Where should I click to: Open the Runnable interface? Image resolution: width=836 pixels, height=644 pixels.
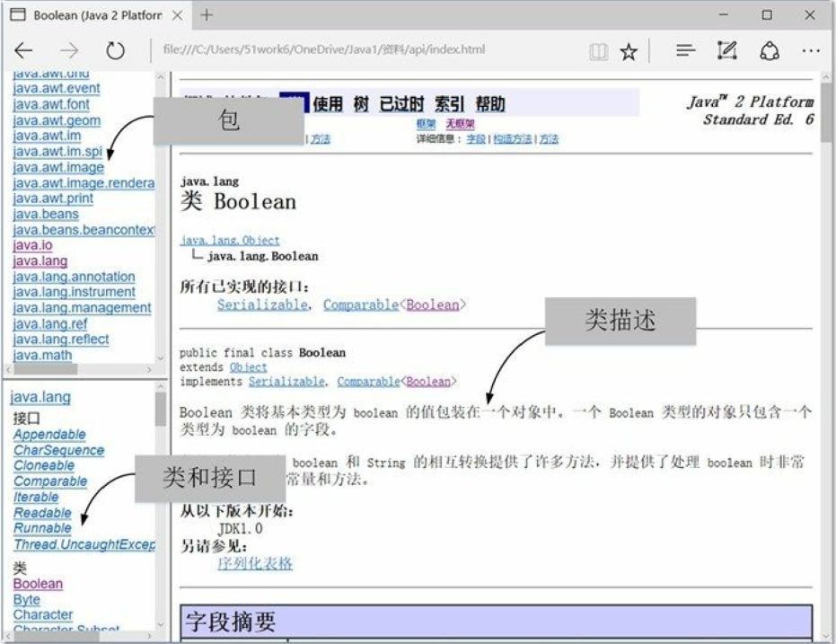tap(43, 528)
